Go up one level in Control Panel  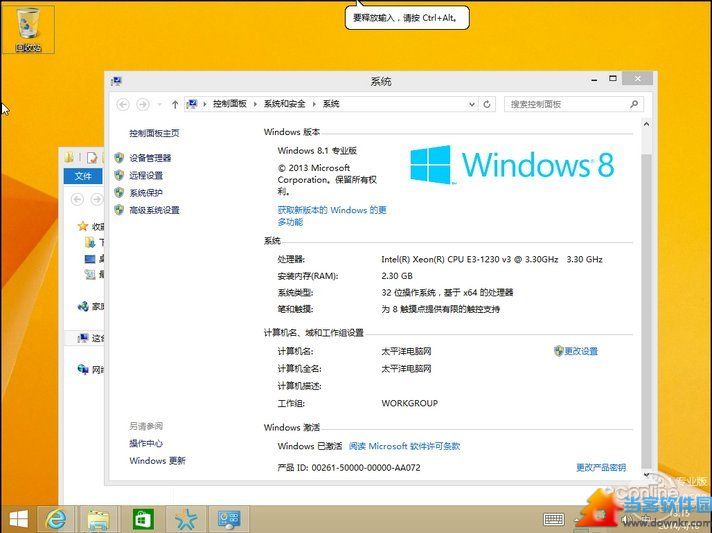(x=175, y=104)
